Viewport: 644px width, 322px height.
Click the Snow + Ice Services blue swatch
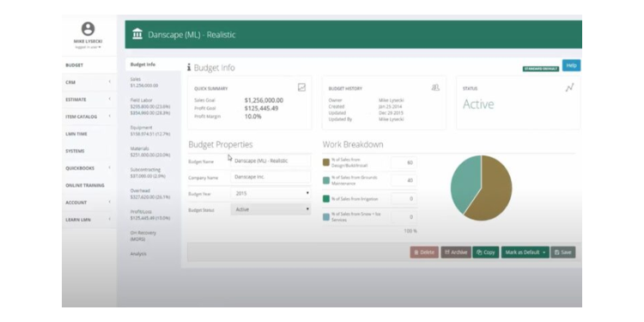pyautogui.click(x=326, y=217)
